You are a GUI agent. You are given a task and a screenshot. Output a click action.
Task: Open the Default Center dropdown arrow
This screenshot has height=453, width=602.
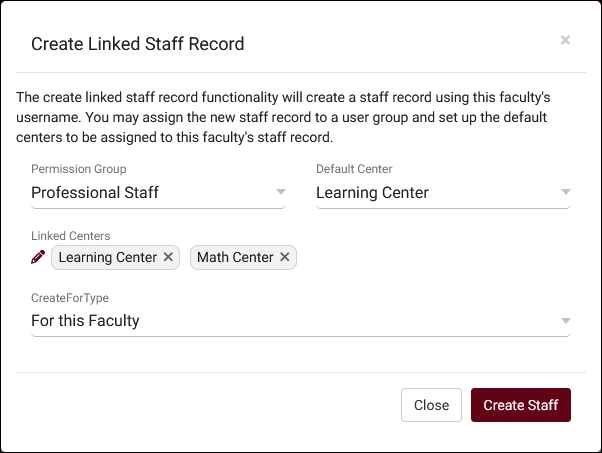point(565,192)
